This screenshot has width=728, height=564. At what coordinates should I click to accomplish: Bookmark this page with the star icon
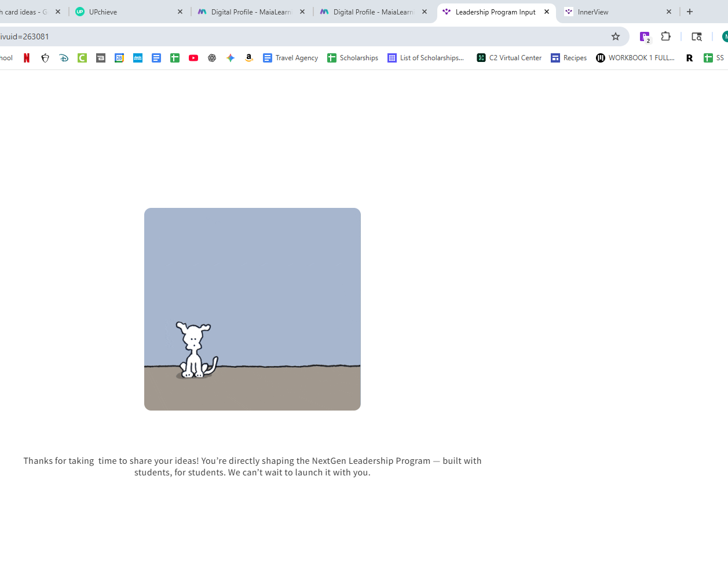616,36
